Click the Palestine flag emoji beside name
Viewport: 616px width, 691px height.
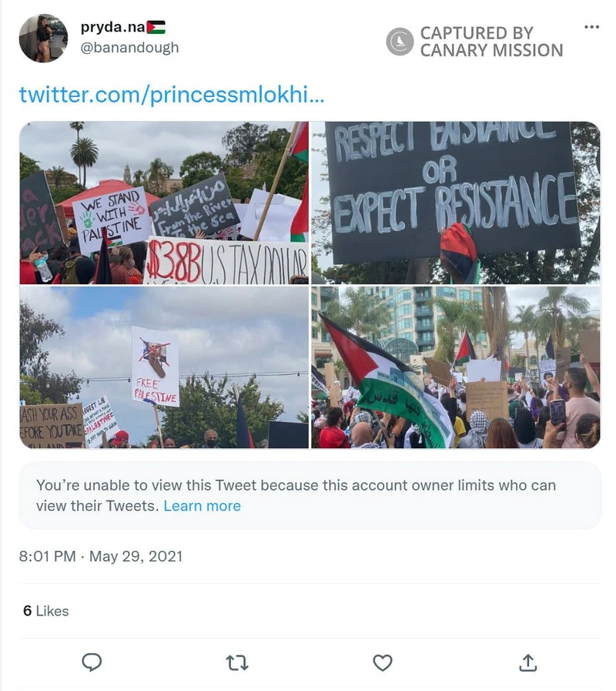click(156, 27)
